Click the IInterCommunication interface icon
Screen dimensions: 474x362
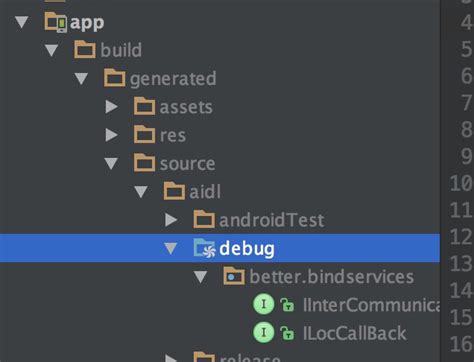point(264,304)
